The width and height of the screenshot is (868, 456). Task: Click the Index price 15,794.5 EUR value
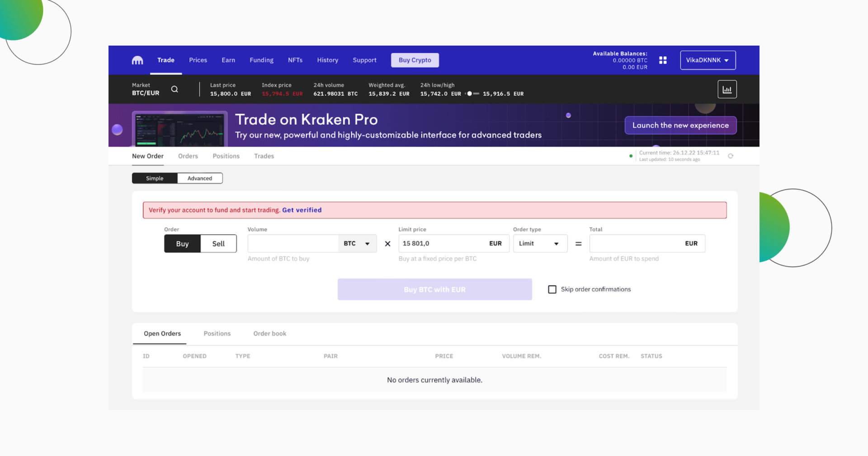pos(282,94)
